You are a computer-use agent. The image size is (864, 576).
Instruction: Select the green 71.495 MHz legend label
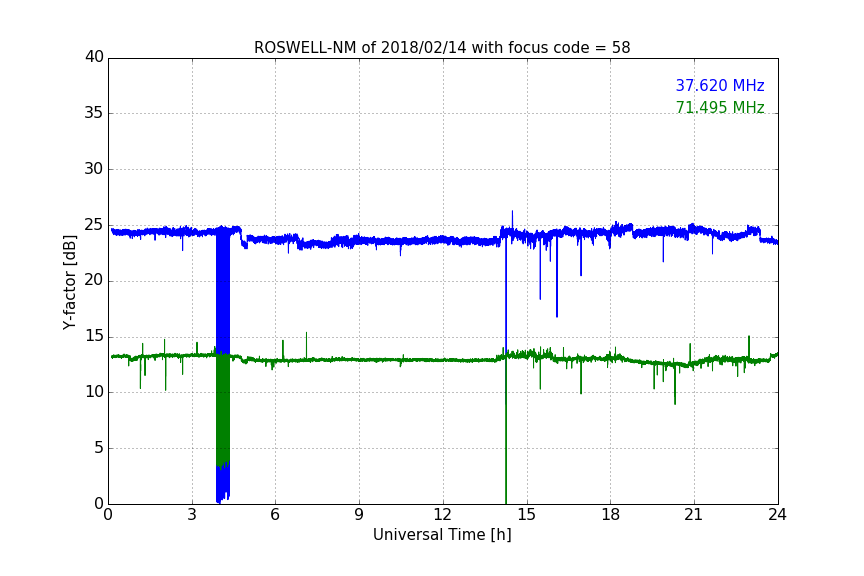point(720,107)
